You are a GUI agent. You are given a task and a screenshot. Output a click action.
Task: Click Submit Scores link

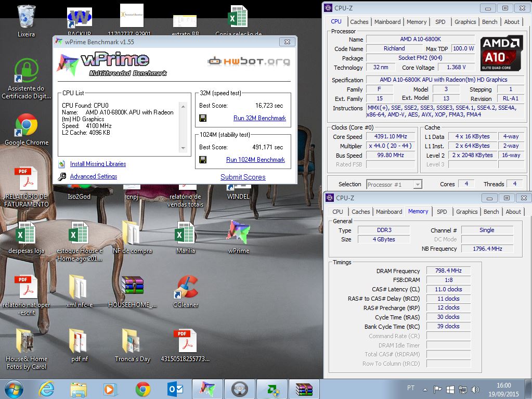click(x=243, y=177)
